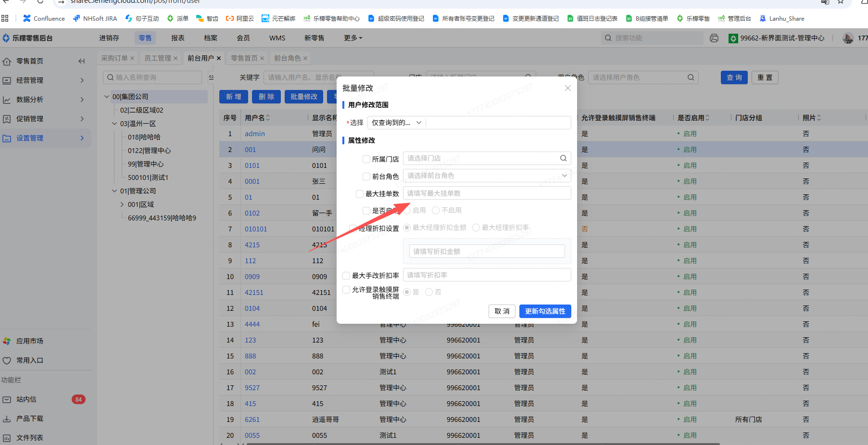
Task: Check the 最大挂单数 checkbox
Action: click(360, 194)
